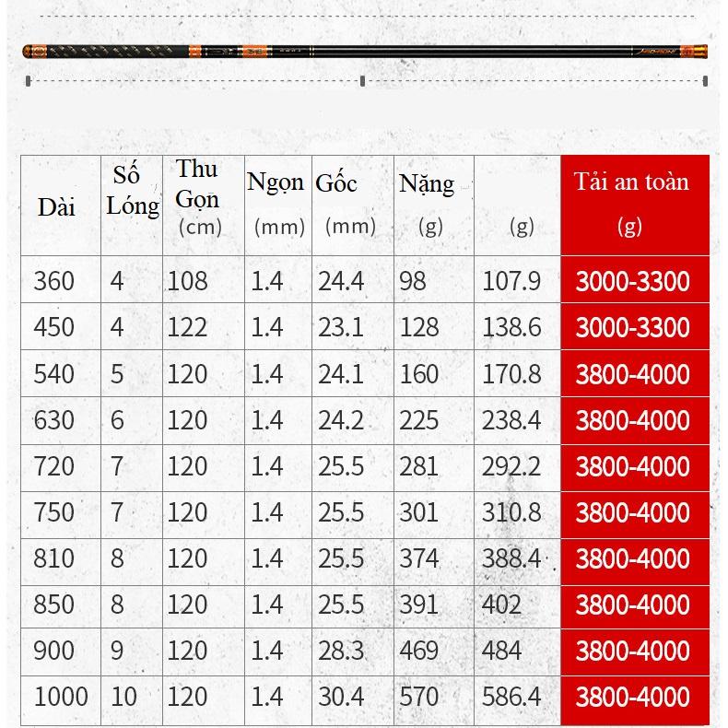Click the value 310.8
This screenshot has height=728, width=728.
click(x=511, y=512)
